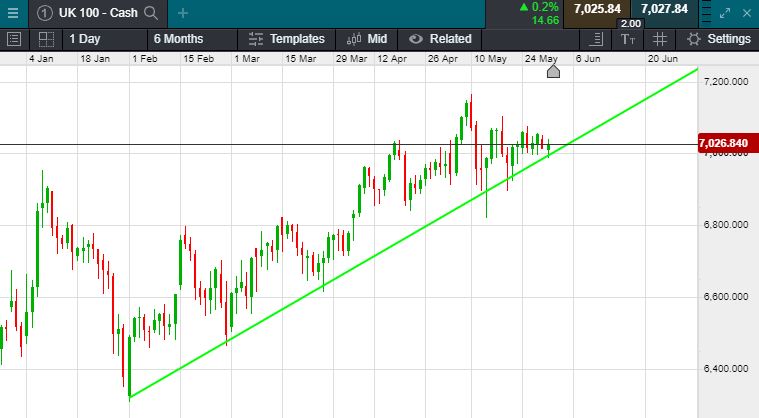Click the 12 Apr date label

[x=392, y=59]
